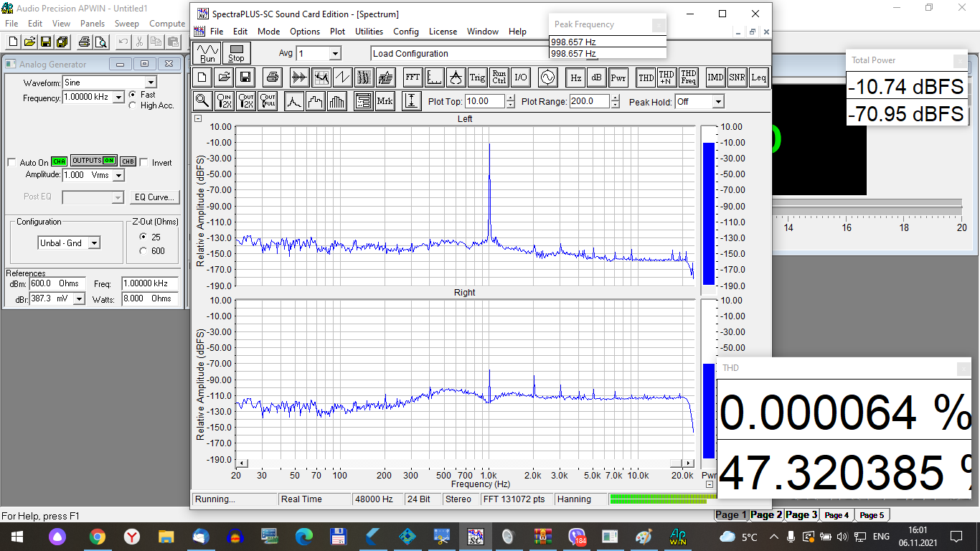Click the zoom OUT 2X icon
The image size is (980, 551).
point(246,101)
